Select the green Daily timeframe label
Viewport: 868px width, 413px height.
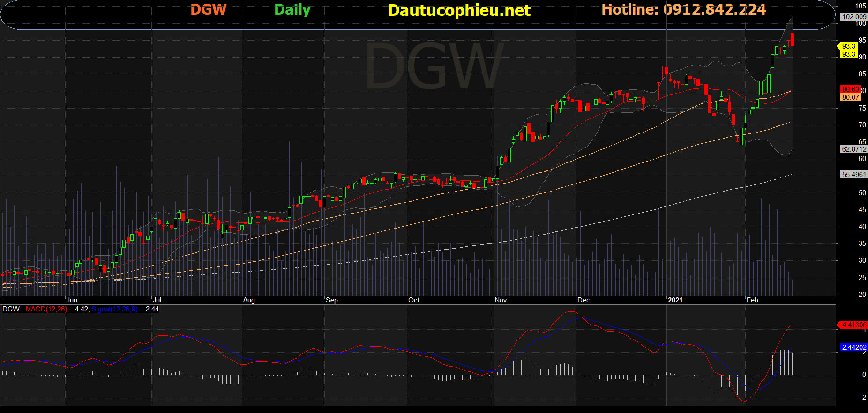(x=292, y=10)
